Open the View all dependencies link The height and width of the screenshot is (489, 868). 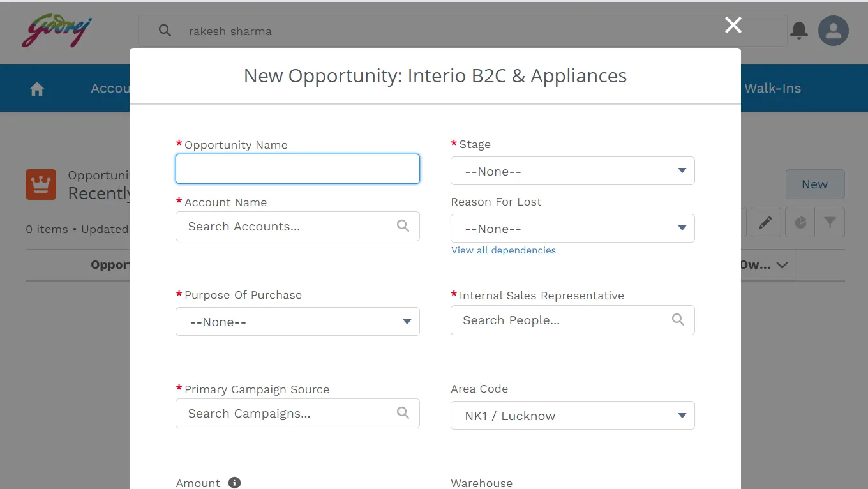tap(504, 250)
